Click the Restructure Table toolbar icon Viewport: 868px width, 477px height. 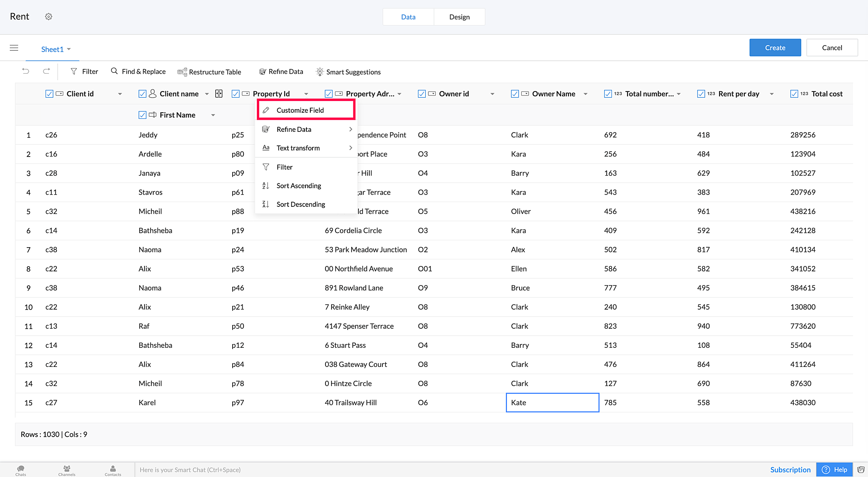(182, 72)
